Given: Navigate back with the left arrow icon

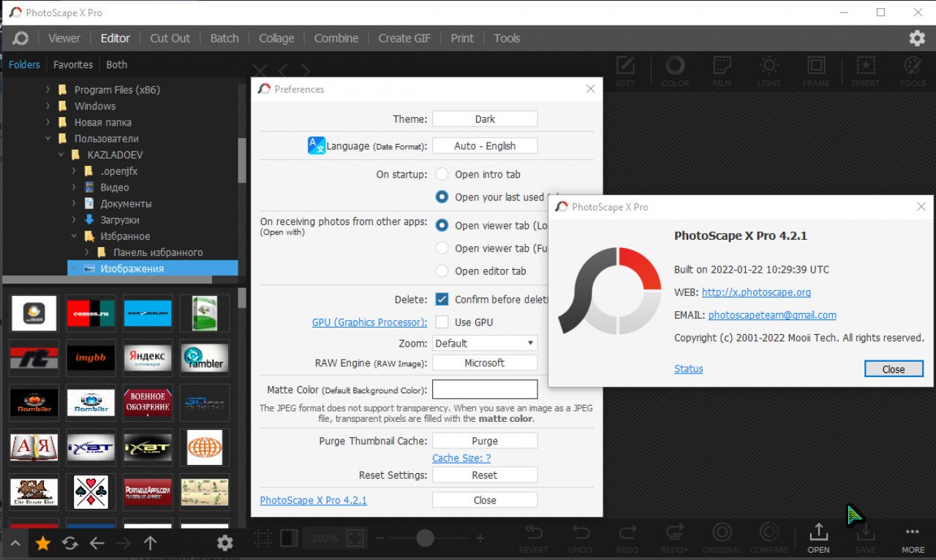Looking at the screenshot, I should pos(97,543).
